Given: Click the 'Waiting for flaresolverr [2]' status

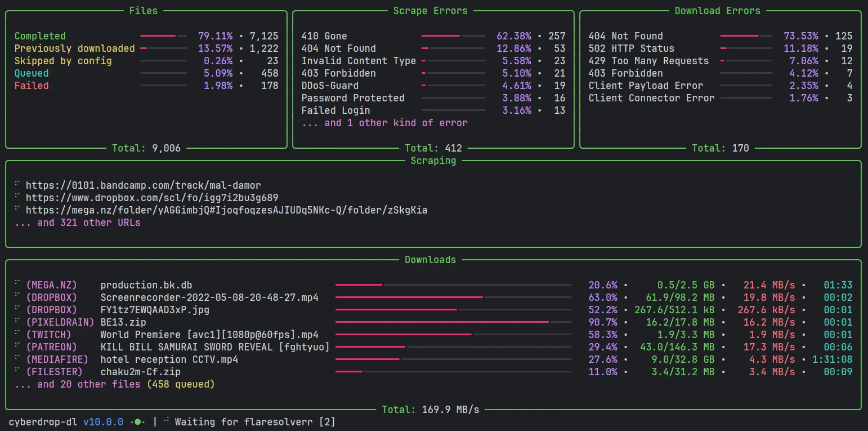Looking at the screenshot, I should [x=255, y=422].
